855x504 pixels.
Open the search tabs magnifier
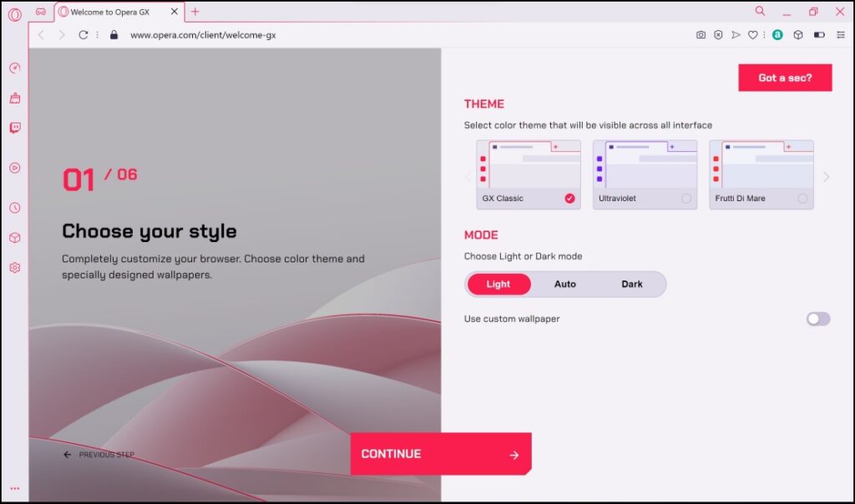pyautogui.click(x=760, y=11)
